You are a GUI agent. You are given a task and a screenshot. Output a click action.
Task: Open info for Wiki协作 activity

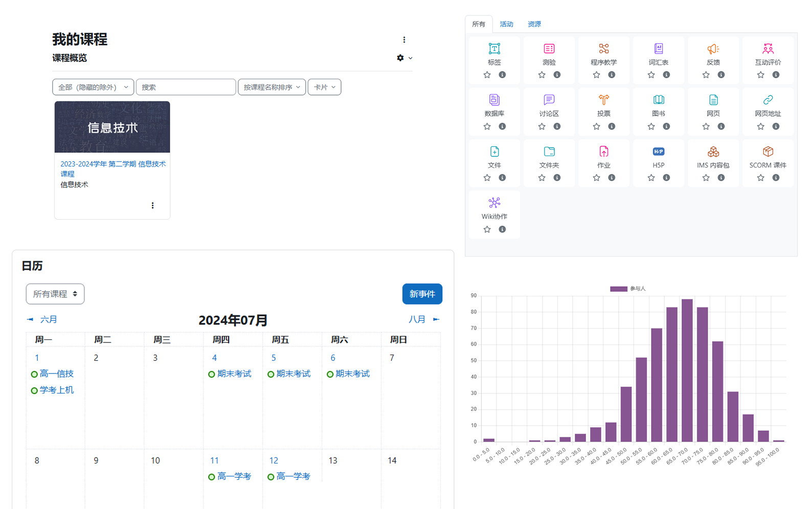click(x=502, y=229)
